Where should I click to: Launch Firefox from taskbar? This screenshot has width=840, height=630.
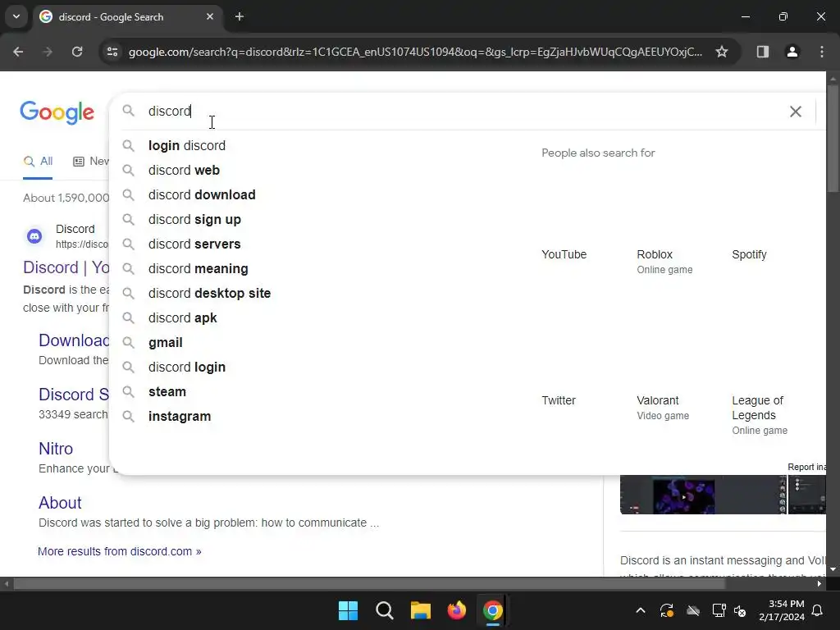pyautogui.click(x=457, y=610)
